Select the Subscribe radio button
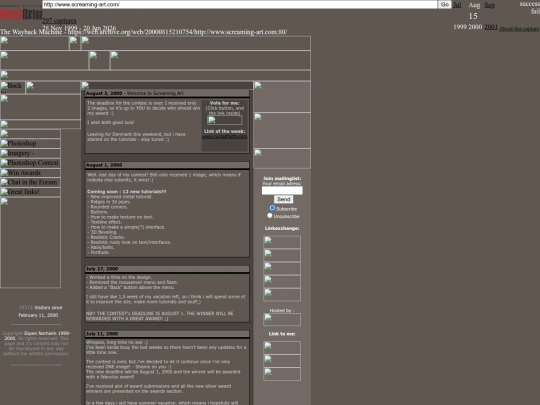 pos(272,208)
